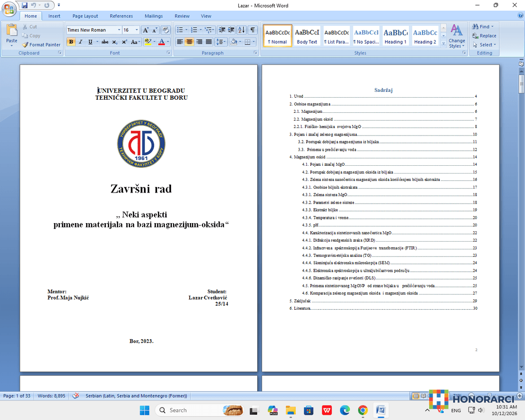Click the Superscript button
Screen dimensions: 525x420
tap(124, 42)
